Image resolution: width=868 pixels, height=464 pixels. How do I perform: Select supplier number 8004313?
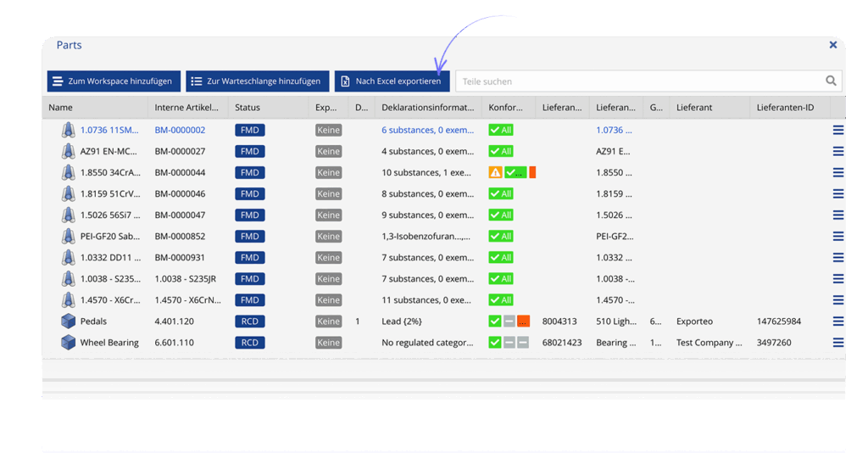pyautogui.click(x=559, y=321)
